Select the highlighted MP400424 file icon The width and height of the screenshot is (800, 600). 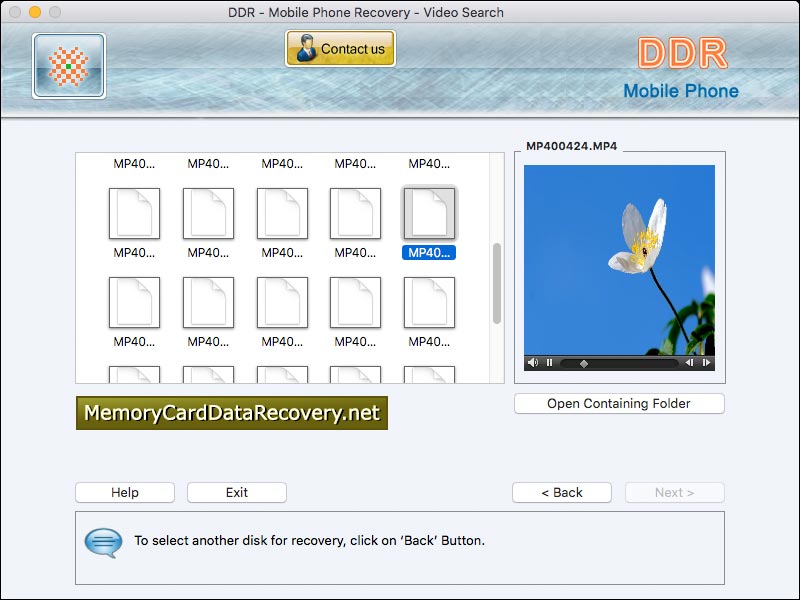click(x=430, y=211)
